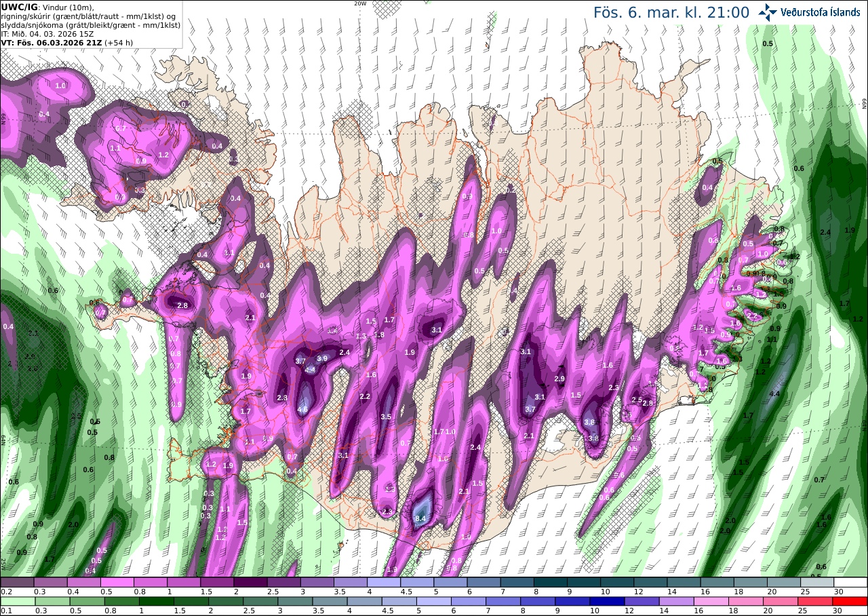Click the 4.6 precipitation value on the map
868x616 pixels.
tap(302, 409)
